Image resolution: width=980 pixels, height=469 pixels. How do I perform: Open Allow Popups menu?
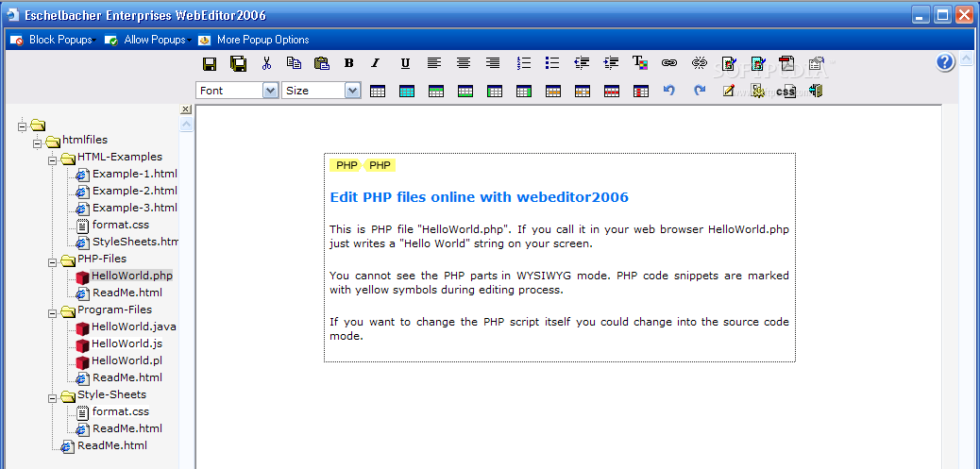pyautogui.click(x=148, y=40)
